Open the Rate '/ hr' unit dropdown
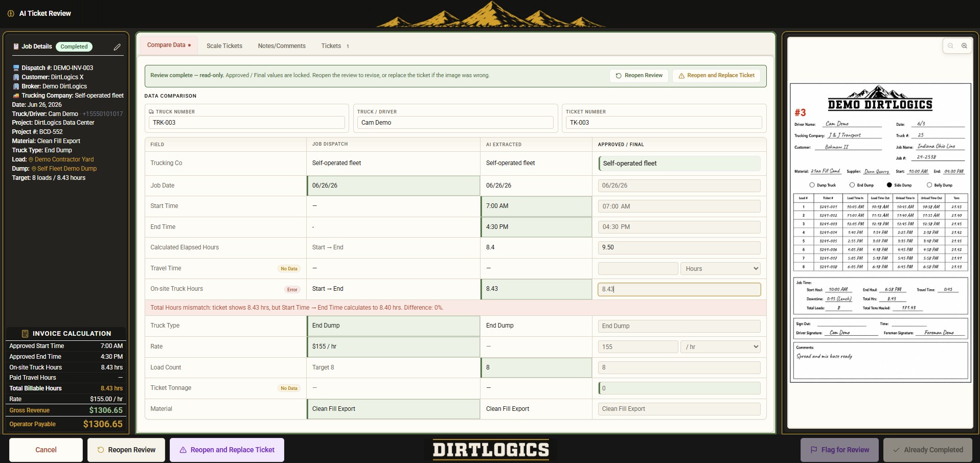Image resolution: width=980 pixels, height=463 pixels. [x=720, y=347]
